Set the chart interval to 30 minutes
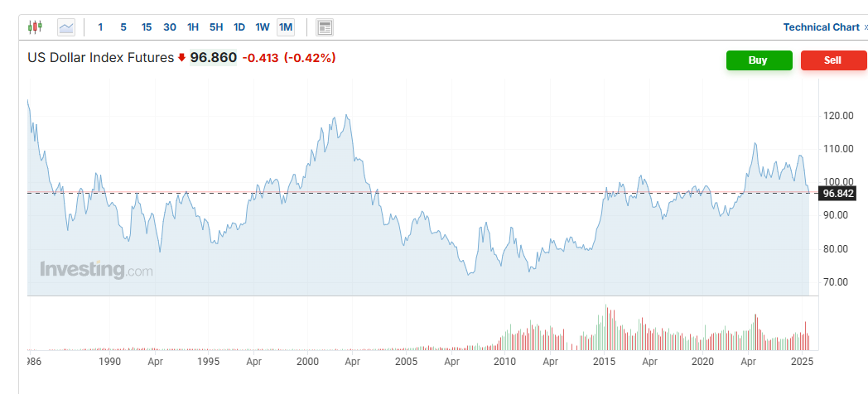Screen dimensions: 868x394 click(x=170, y=27)
